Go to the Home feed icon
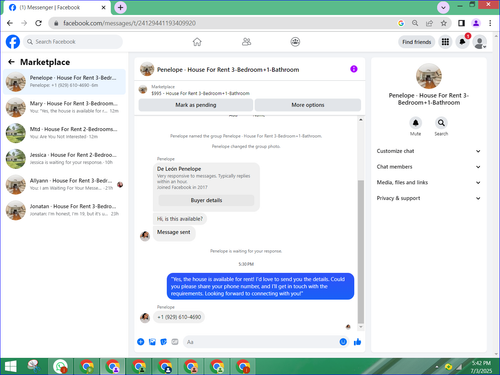 [x=197, y=42]
